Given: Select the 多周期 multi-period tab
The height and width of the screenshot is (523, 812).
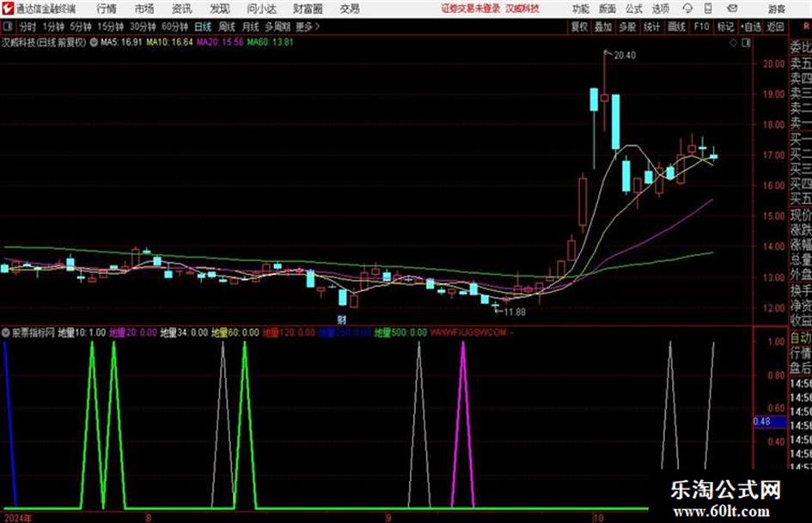Looking at the screenshot, I should 278,27.
